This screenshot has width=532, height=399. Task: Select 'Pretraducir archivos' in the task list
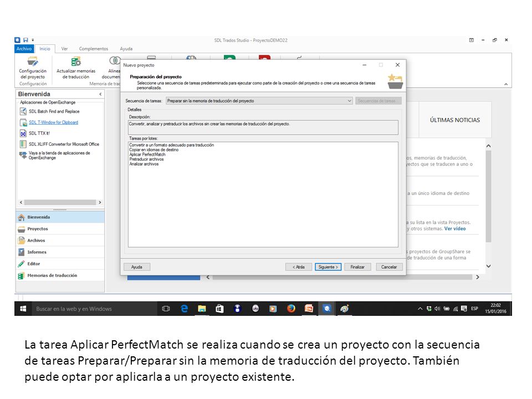click(x=146, y=159)
